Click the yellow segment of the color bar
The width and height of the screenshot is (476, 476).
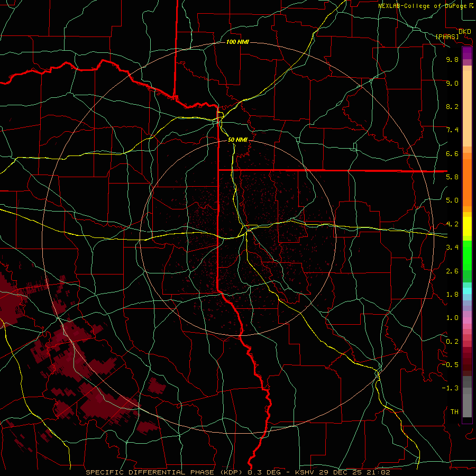pos(467,226)
